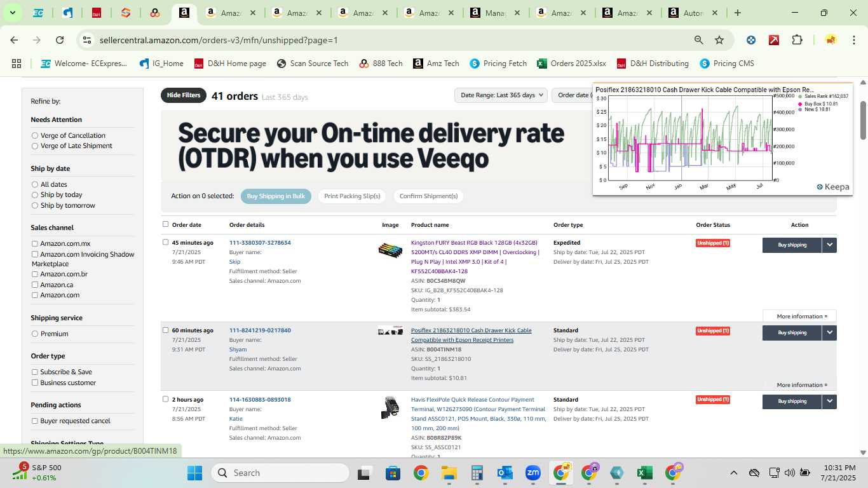Open the Date Range: Last 365 days dropdown
This screenshot has height=488, width=868.
pyautogui.click(x=501, y=95)
